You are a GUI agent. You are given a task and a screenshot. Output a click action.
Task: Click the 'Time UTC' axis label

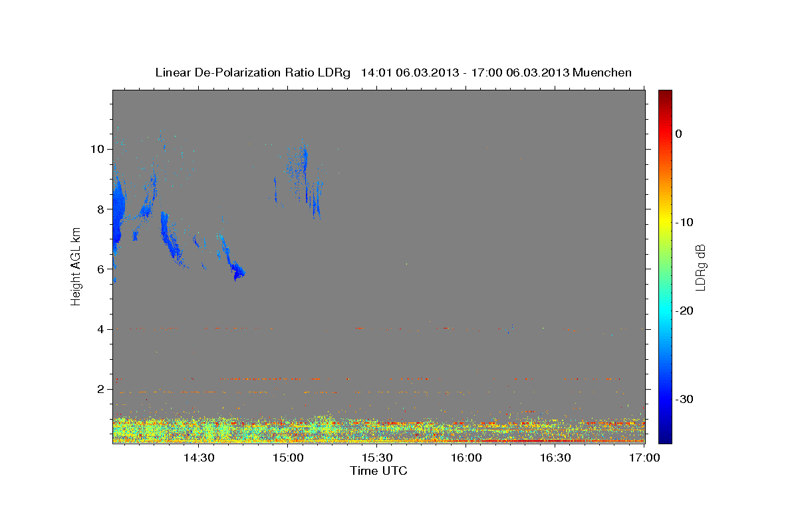click(378, 471)
